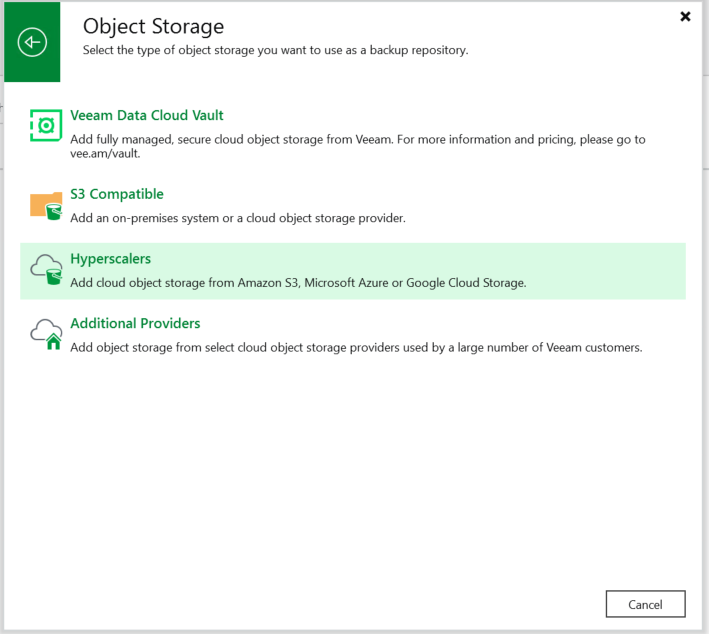Click the Hyperscalers cloud bucket icon

(x=46, y=270)
